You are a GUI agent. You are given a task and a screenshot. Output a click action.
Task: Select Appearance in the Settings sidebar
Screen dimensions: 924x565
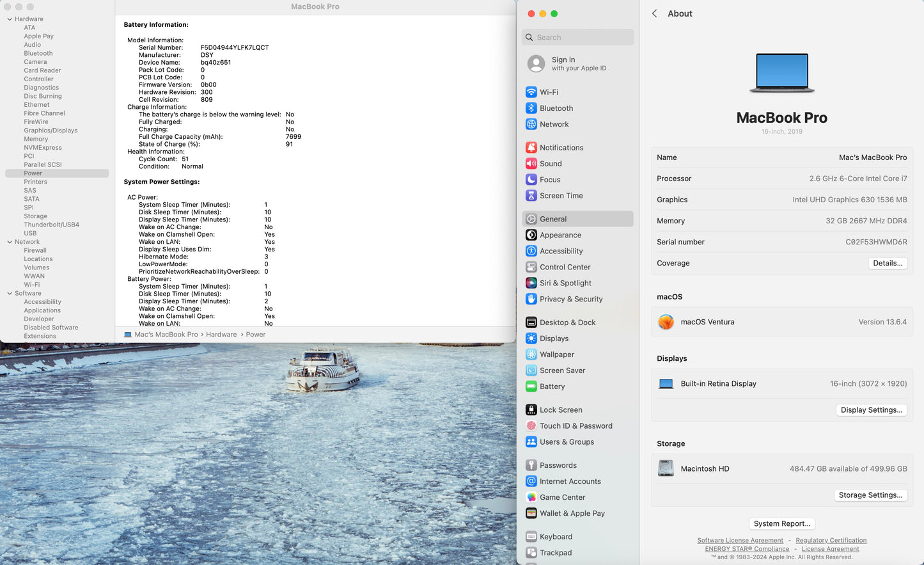[560, 235]
